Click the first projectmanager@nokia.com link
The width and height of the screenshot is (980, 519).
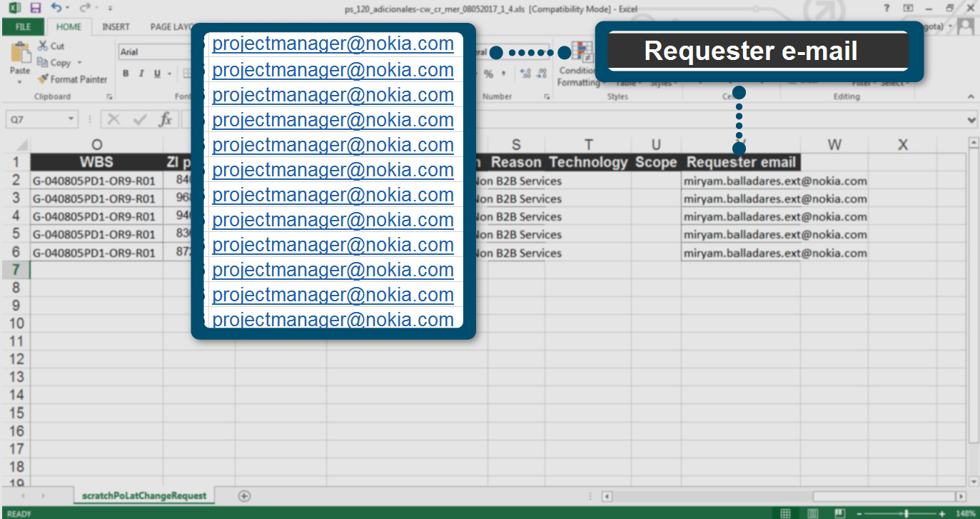(333, 44)
